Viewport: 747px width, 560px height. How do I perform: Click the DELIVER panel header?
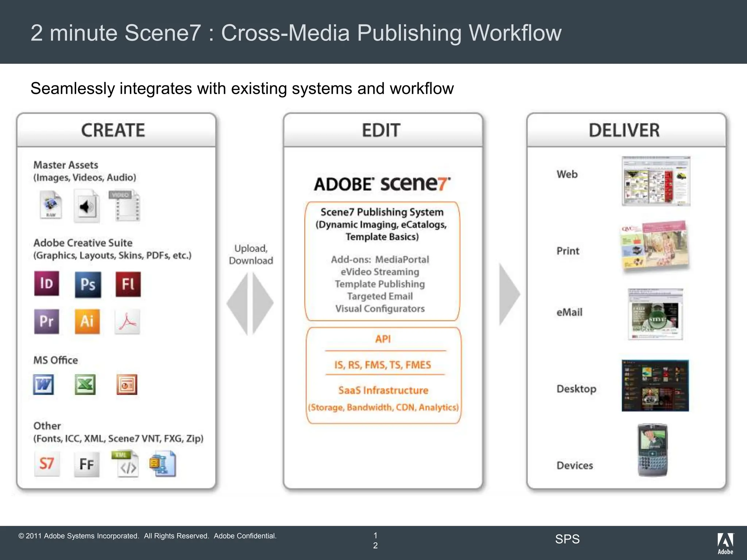626,130
